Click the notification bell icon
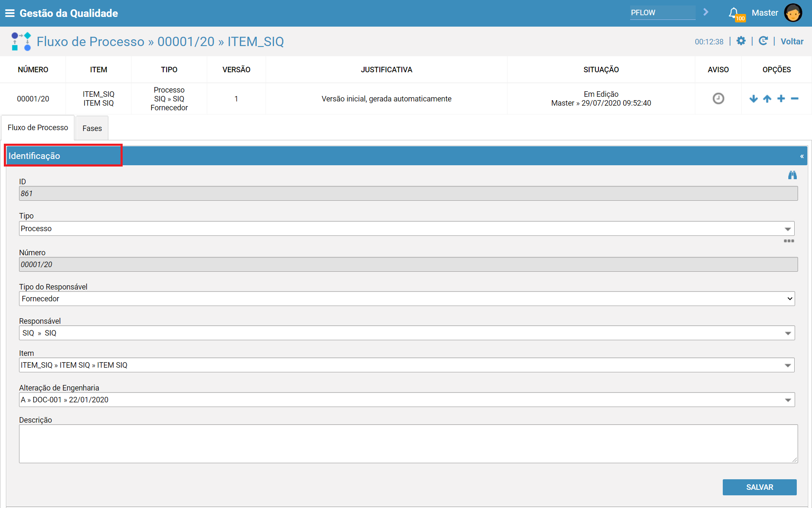 [734, 13]
